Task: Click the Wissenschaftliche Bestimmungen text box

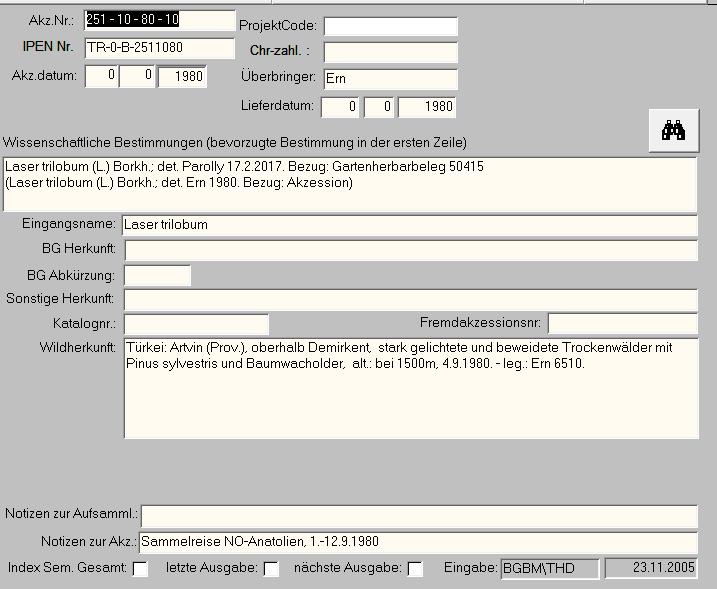Action: click(x=349, y=184)
